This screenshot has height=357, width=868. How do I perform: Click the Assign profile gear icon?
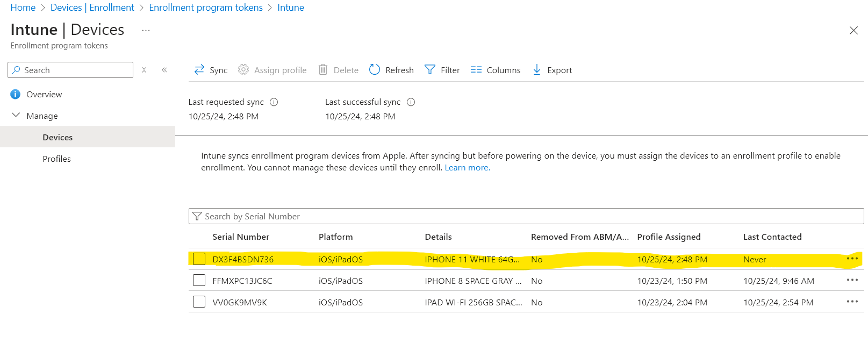pos(243,70)
